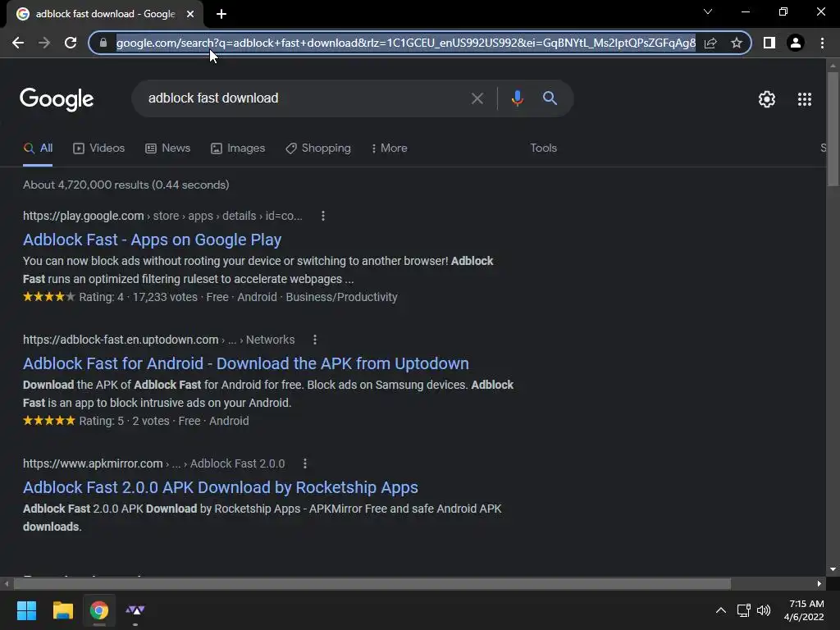Screen dimensions: 840x630
Task: Click the scroll down arrow
Action: [x=833, y=569]
